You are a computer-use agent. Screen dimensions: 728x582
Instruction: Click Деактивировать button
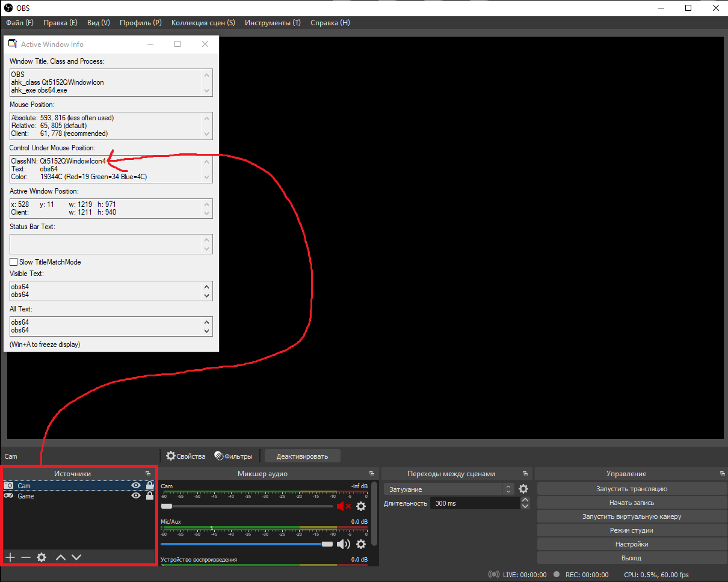pos(303,456)
